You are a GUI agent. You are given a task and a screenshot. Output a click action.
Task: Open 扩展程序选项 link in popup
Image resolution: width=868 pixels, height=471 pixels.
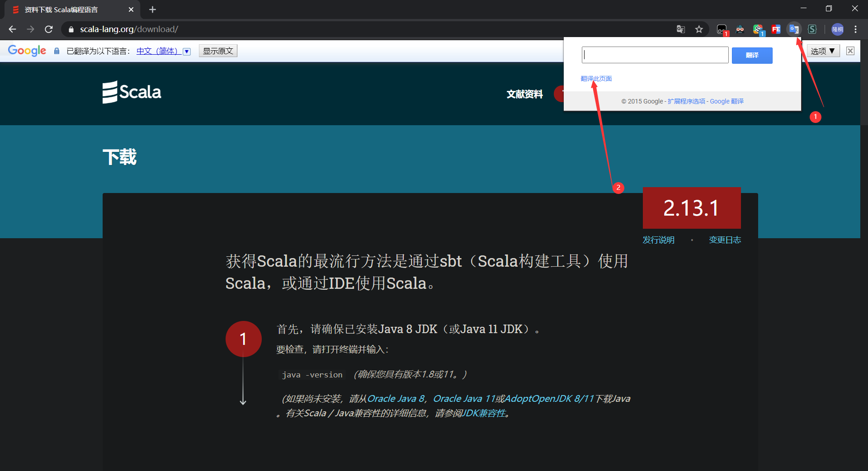point(686,101)
